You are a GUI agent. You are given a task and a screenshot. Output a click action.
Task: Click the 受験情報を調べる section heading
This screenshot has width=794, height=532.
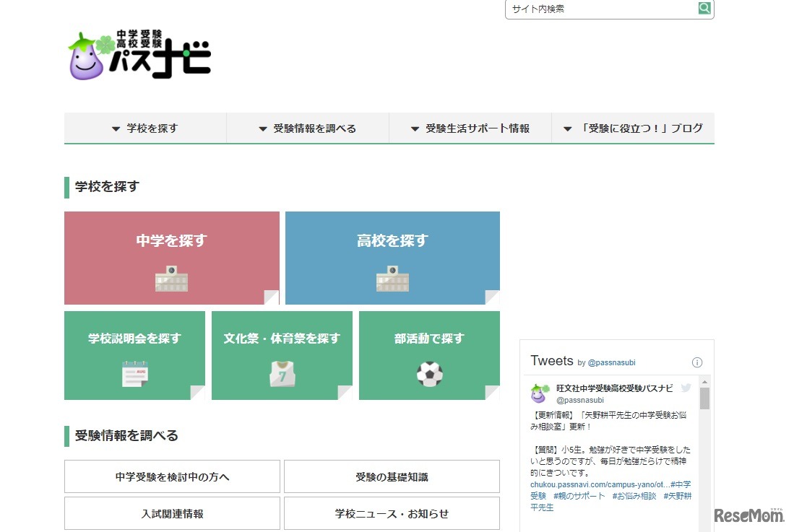point(126,435)
